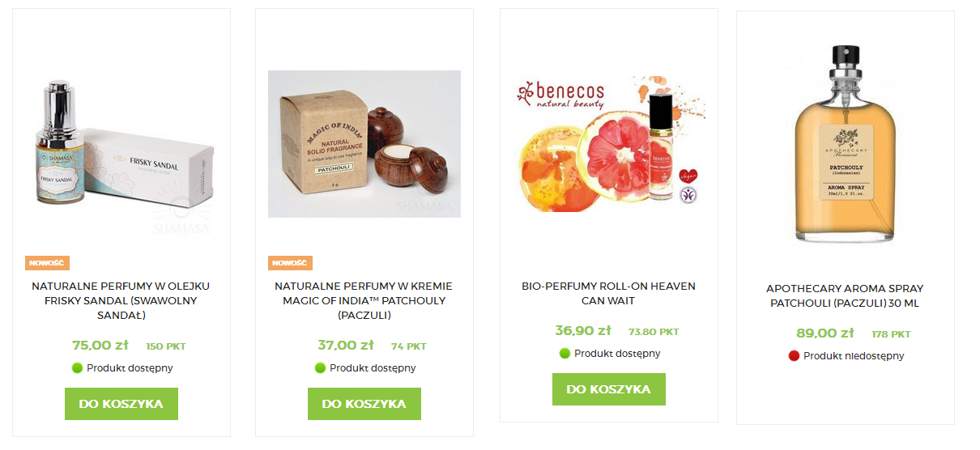Open Apothecary Aroma Spray Patchouli 30 ml title

pos(846,295)
